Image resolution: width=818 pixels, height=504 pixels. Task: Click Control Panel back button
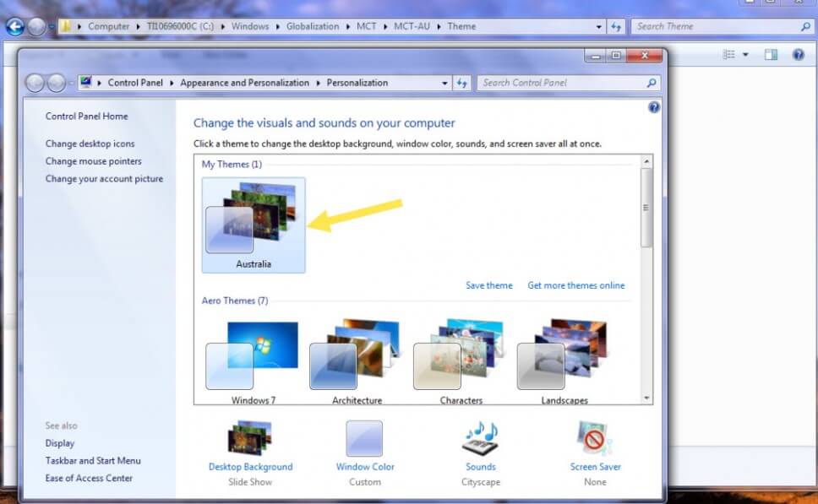click(x=35, y=83)
